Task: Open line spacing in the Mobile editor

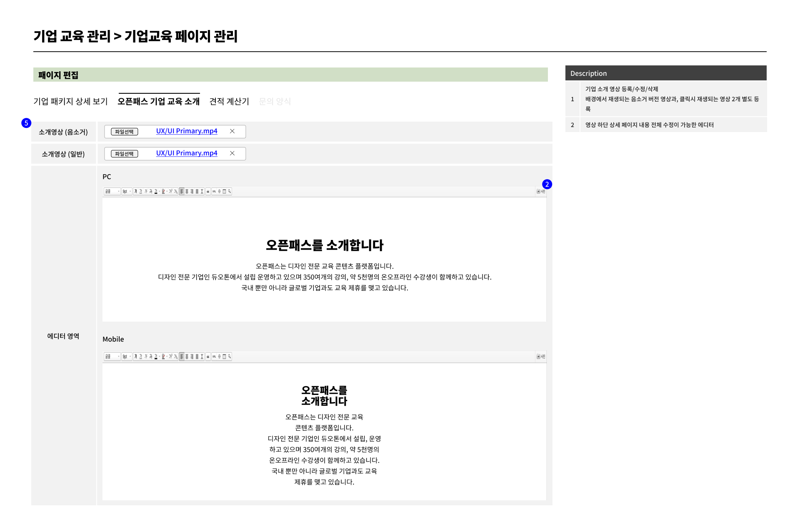Action: click(x=202, y=356)
